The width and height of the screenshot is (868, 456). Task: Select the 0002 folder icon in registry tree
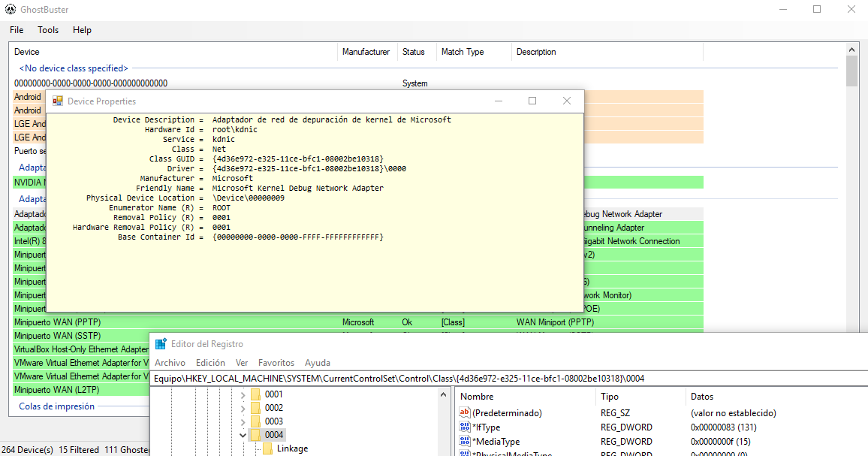point(256,408)
